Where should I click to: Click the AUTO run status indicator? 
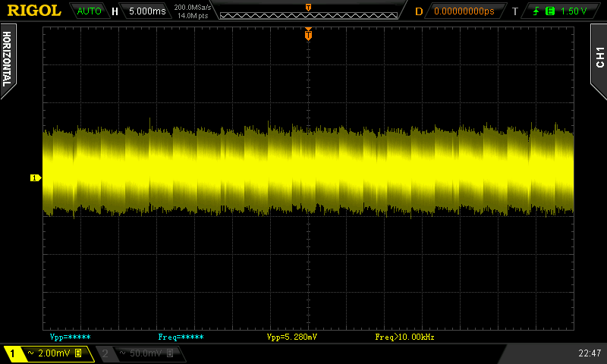[x=90, y=11]
